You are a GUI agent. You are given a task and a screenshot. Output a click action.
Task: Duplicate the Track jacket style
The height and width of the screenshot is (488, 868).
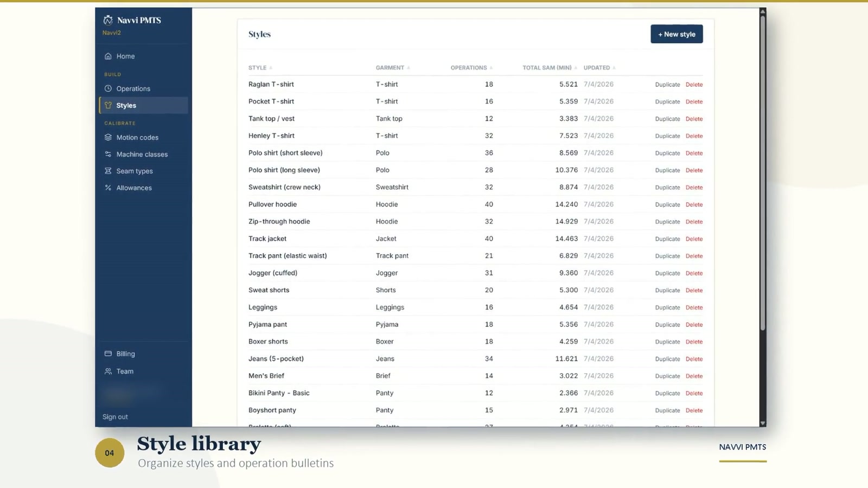tap(667, 239)
